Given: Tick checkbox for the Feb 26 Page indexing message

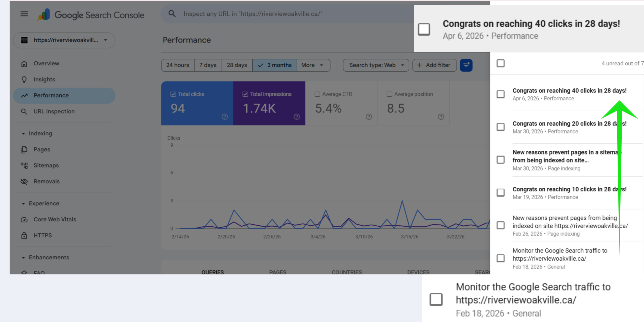Looking at the screenshot, I should pyautogui.click(x=501, y=225).
